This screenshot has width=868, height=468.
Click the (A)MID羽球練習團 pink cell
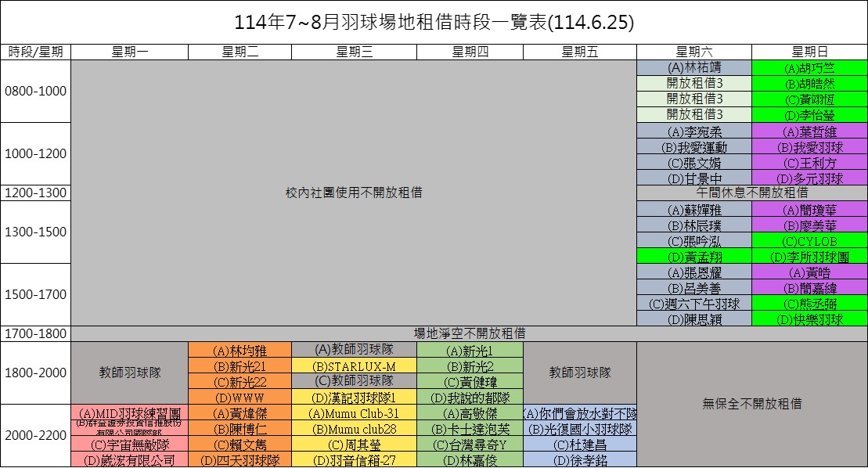(x=130, y=412)
